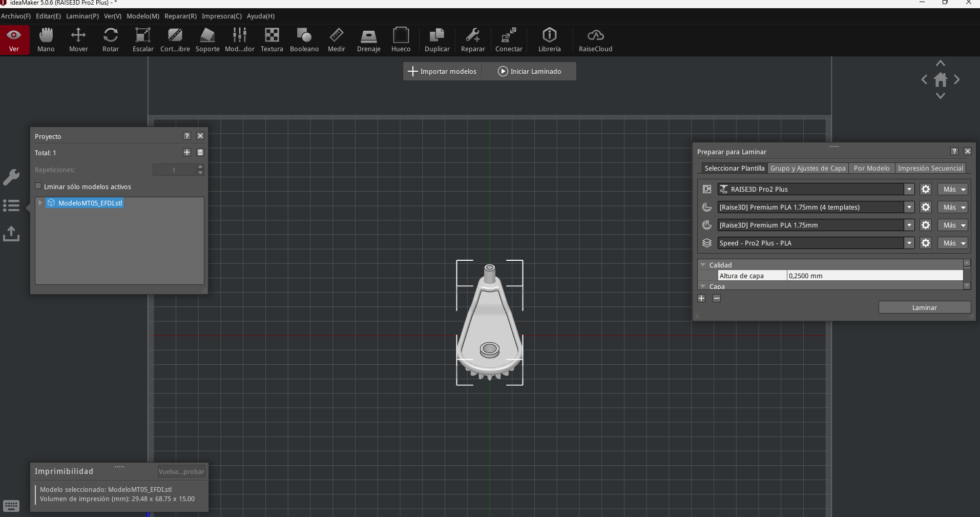This screenshot has height=517, width=980.
Task: Click the home view navigation icon
Action: click(941, 80)
